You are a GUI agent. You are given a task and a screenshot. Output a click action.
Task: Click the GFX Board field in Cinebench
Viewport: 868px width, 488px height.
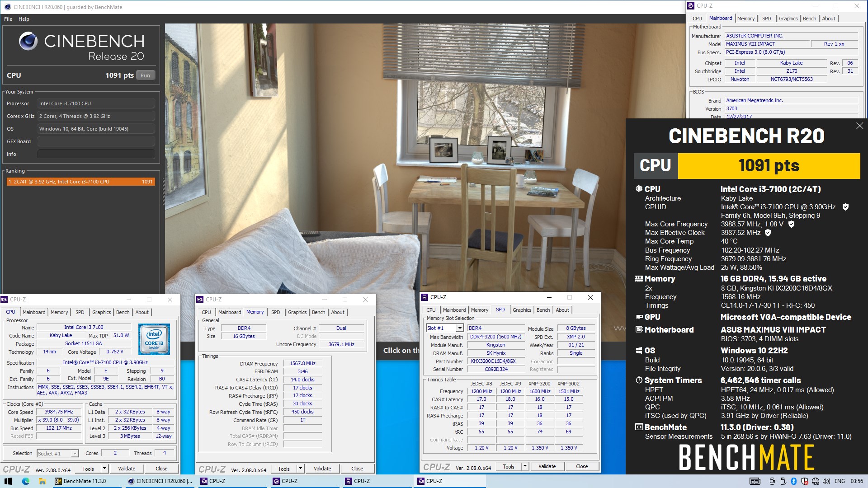click(96, 141)
